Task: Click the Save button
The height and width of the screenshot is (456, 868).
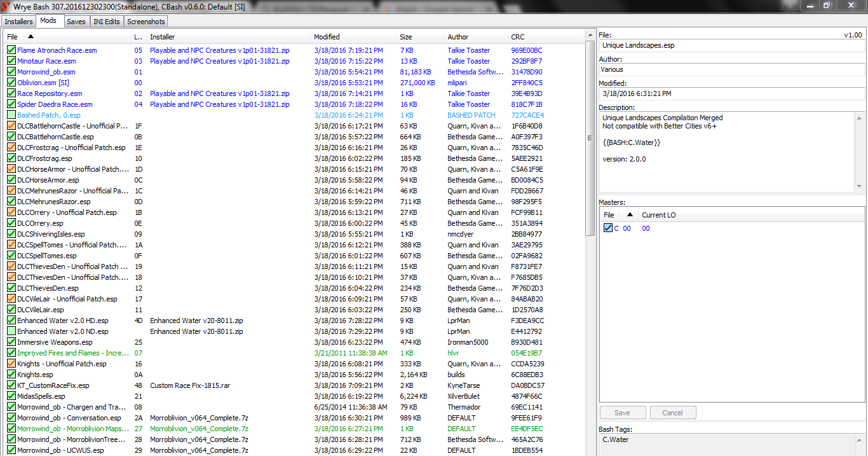Action: tap(623, 413)
